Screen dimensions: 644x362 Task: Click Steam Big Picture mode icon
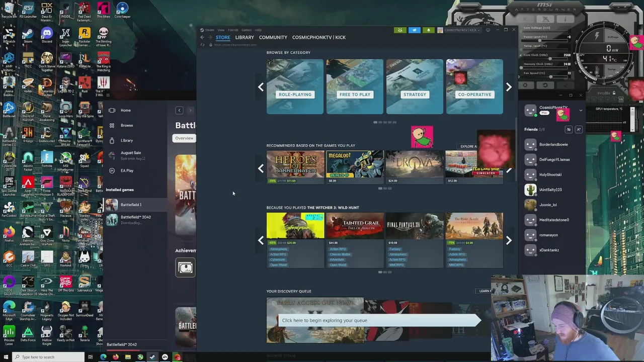488,30
